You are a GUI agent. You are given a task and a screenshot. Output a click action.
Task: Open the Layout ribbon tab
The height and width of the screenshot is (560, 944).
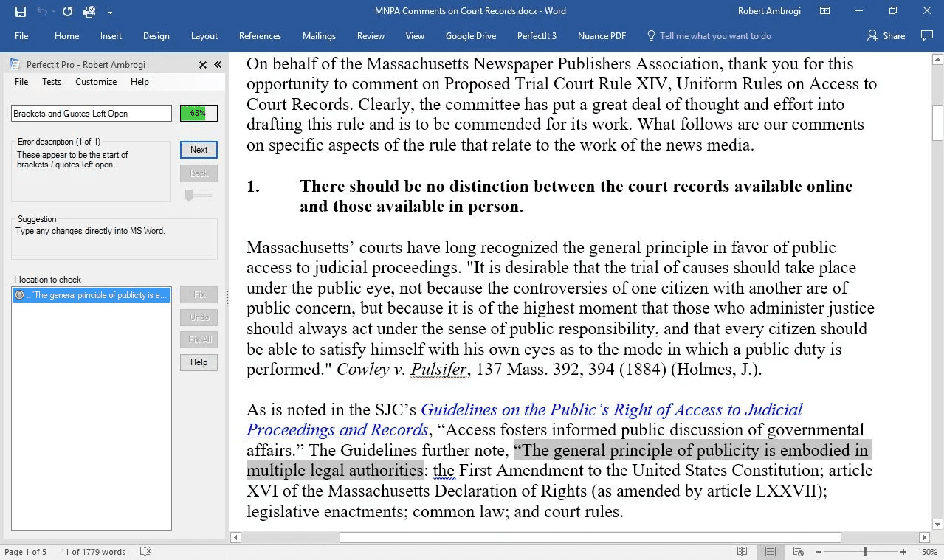pos(204,35)
